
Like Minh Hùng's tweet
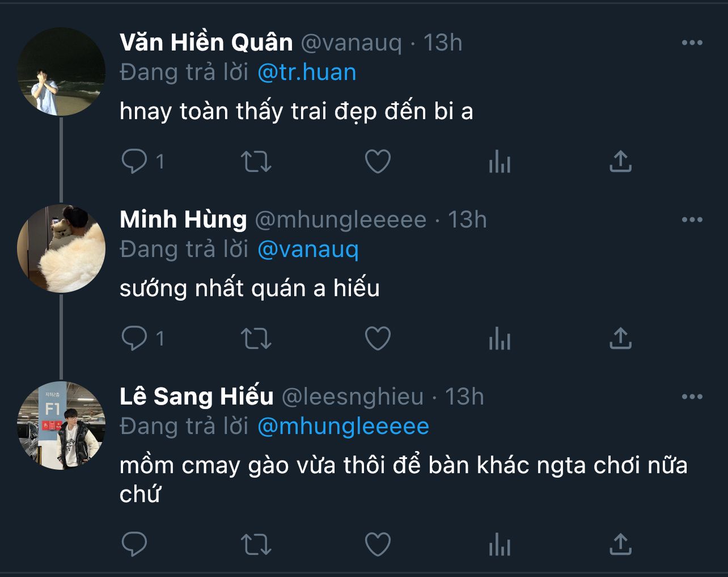pos(378,339)
